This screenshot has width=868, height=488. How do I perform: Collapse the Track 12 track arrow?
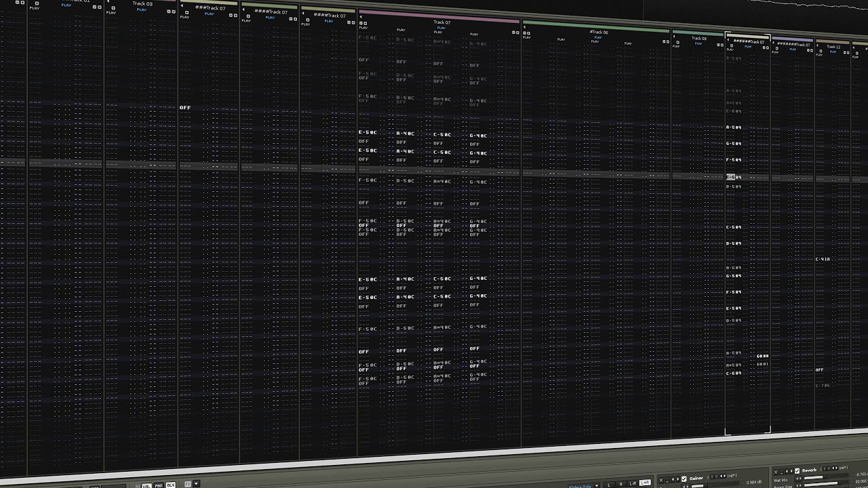click(x=817, y=45)
